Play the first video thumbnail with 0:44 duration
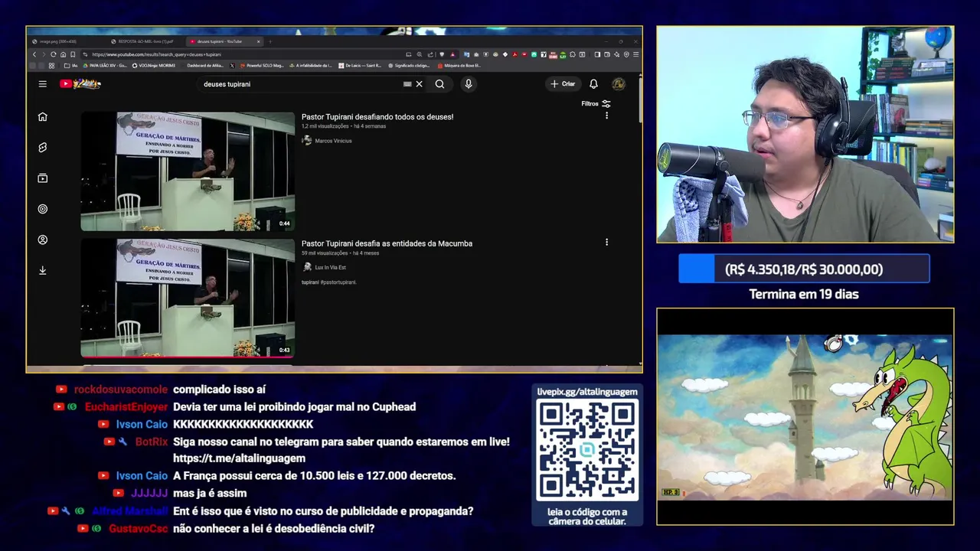Screen dimensions: 980x551 (188, 171)
